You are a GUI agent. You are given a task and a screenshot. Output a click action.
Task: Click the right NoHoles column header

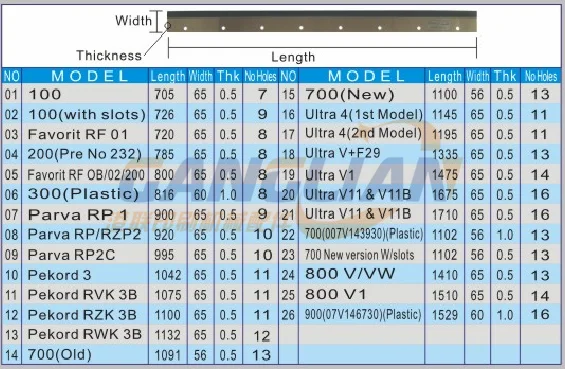click(540, 76)
